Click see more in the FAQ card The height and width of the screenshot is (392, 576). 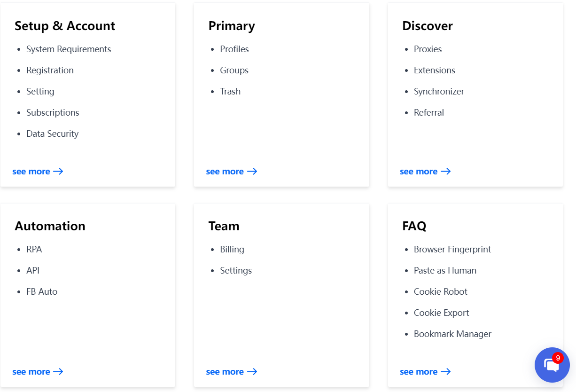pos(418,371)
